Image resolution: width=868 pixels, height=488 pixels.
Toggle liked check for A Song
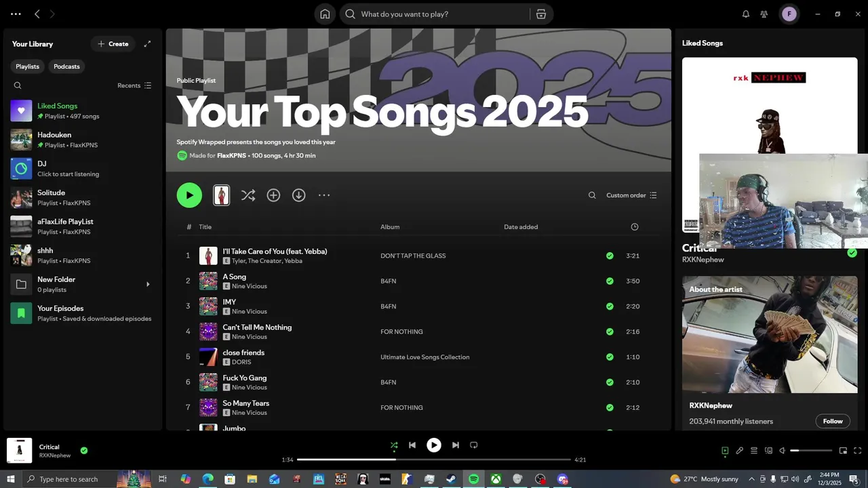(610, 281)
